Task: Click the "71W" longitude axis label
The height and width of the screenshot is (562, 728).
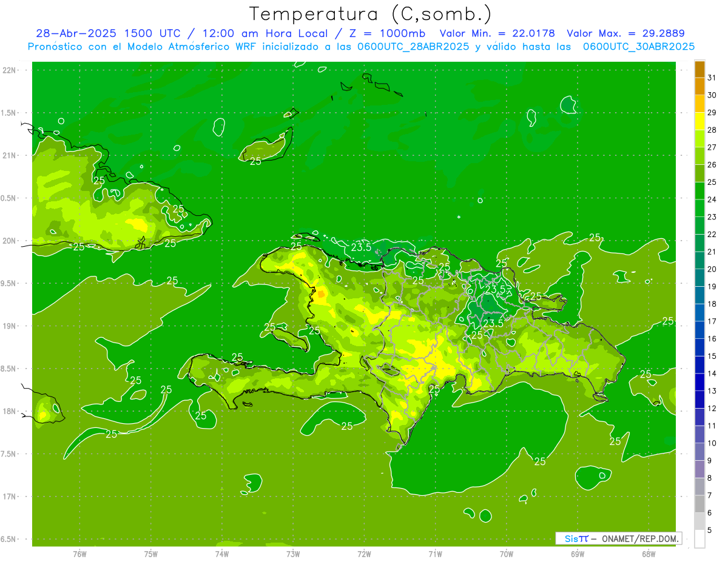Action: coord(435,554)
